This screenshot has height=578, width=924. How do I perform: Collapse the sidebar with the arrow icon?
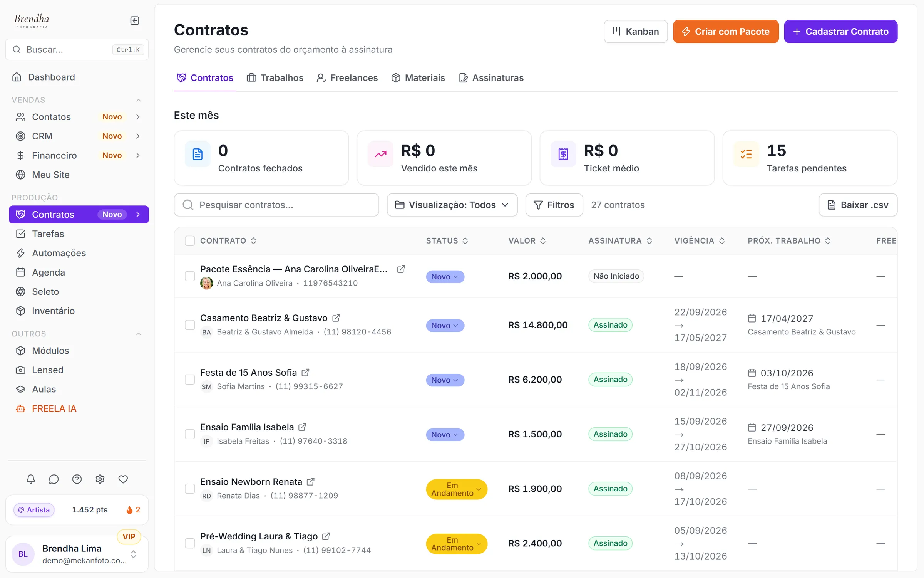pyautogui.click(x=135, y=20)
